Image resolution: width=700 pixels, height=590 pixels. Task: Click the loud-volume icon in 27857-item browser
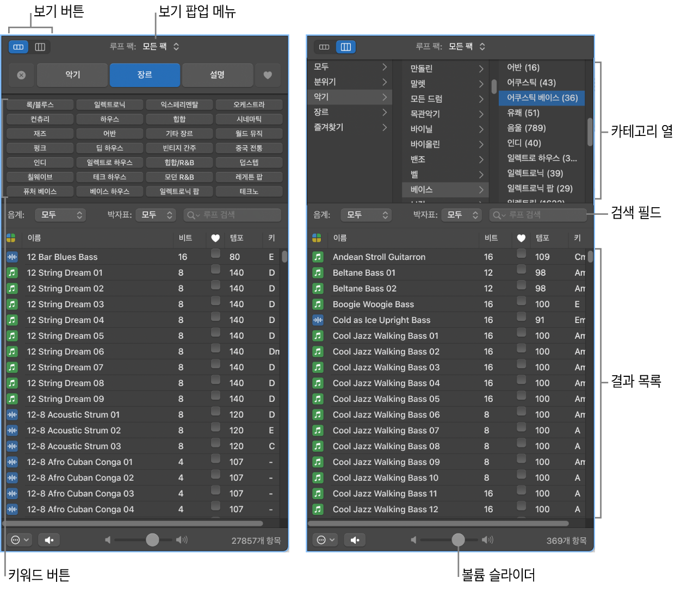coord(182,540)
